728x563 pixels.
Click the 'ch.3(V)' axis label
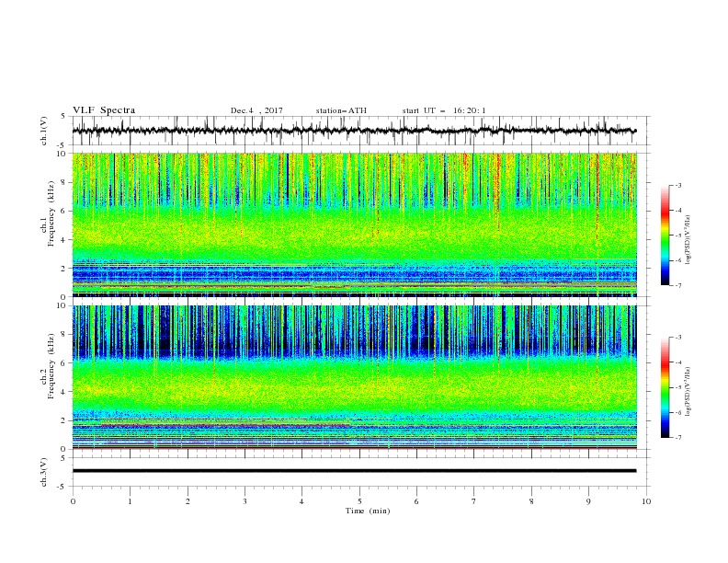pos(44,472)
